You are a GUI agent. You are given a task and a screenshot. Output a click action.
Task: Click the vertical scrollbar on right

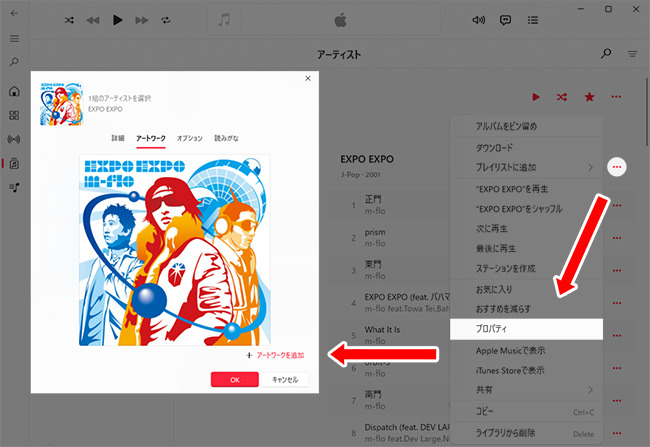647,112
